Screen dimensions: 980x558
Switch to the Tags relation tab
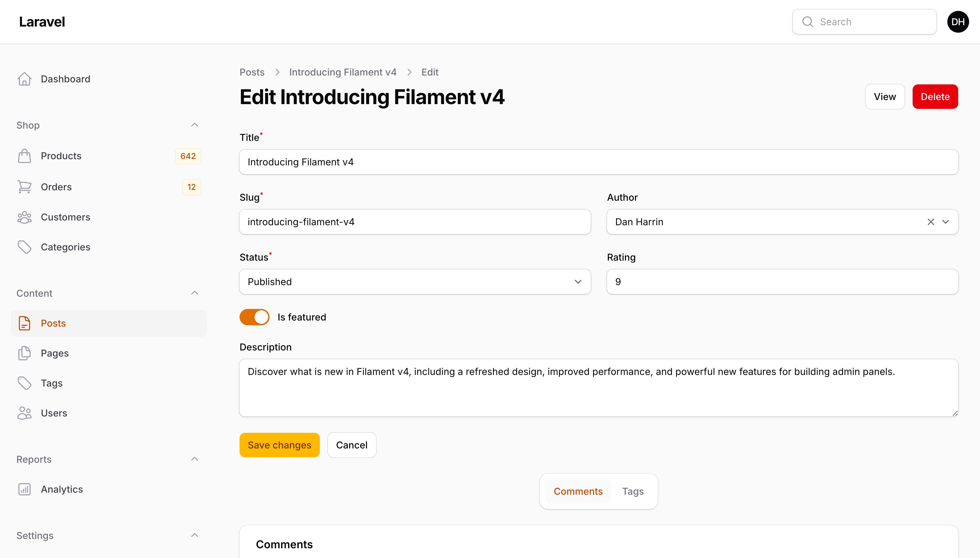point(633,491)
